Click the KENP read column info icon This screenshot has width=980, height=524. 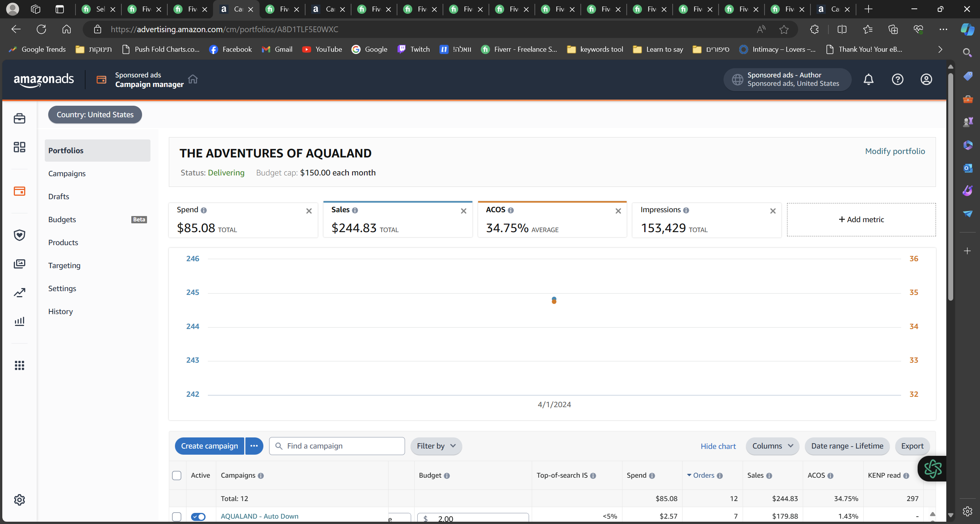(x=906, y=476)
